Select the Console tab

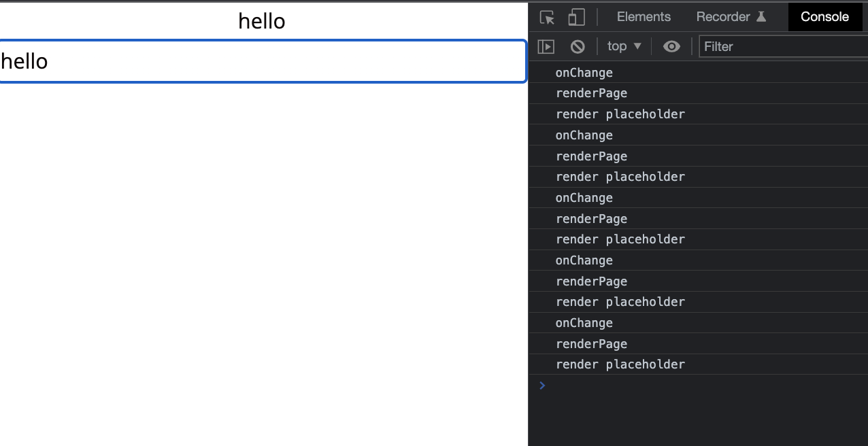pyautogui.click(x=824, y=17)
